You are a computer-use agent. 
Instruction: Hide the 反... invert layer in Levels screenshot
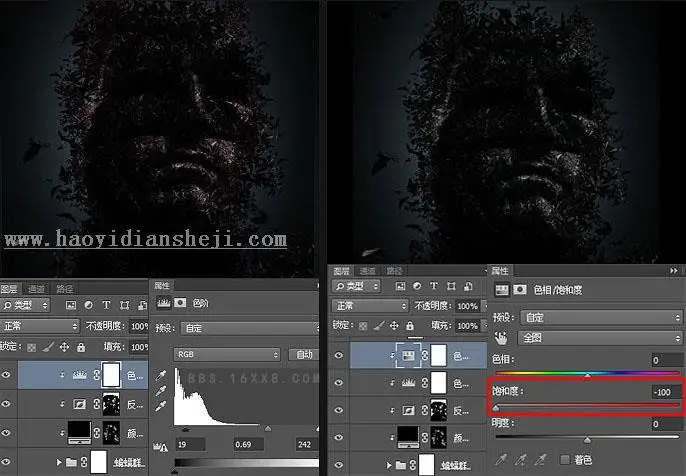pyautogui.click(x=6, y=403)
